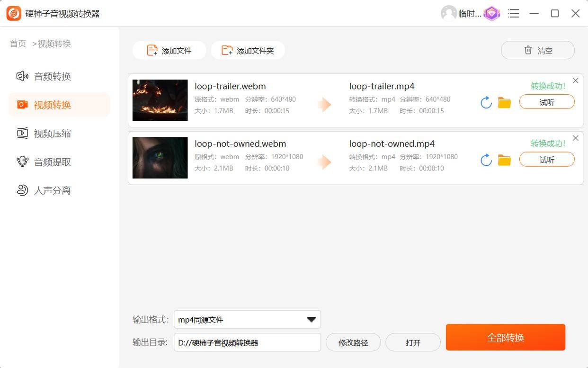Click the user avatar icon
Image resolution: width=588 pixels, height=368 pixels.
(x=448, y=13)
